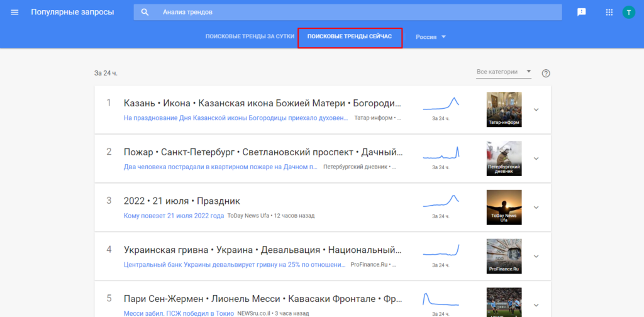Expand the Казань Икона trend row
Viewport: 644px width, 317px height.
(536, 109)
